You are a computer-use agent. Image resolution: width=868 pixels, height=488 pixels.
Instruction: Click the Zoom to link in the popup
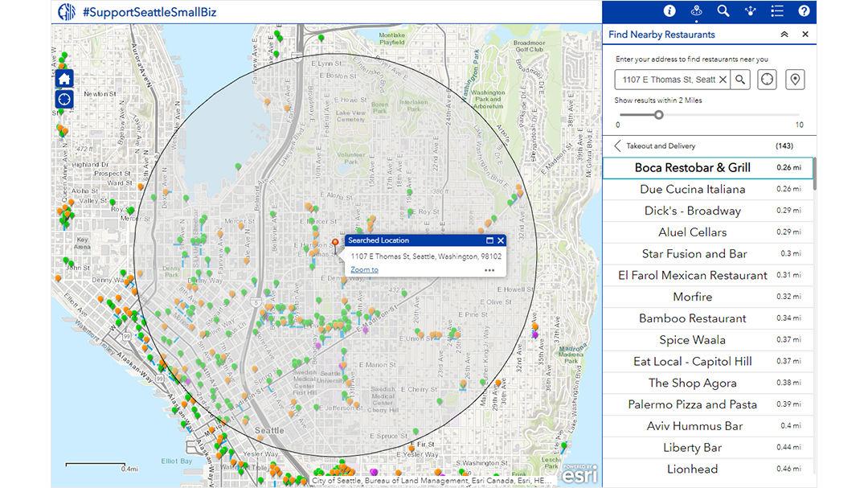(x=364, y=269)
